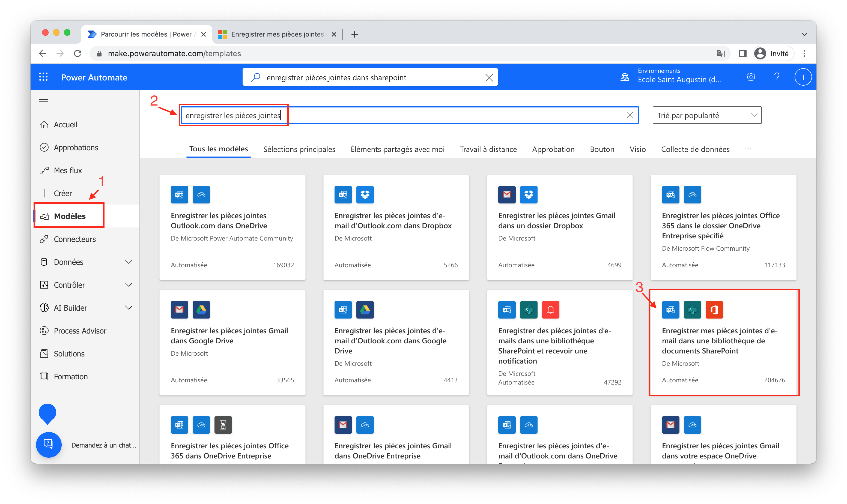Screen dimensions: 847x504
Task: Click the blue balloon icon above chatbot
Action: (47, 414)
